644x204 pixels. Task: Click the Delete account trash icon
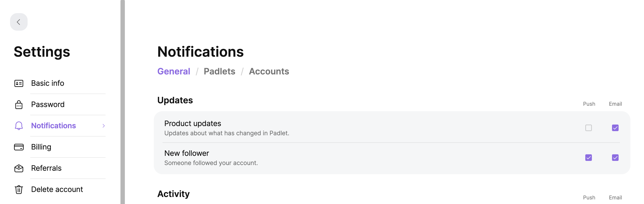(19, 190)
